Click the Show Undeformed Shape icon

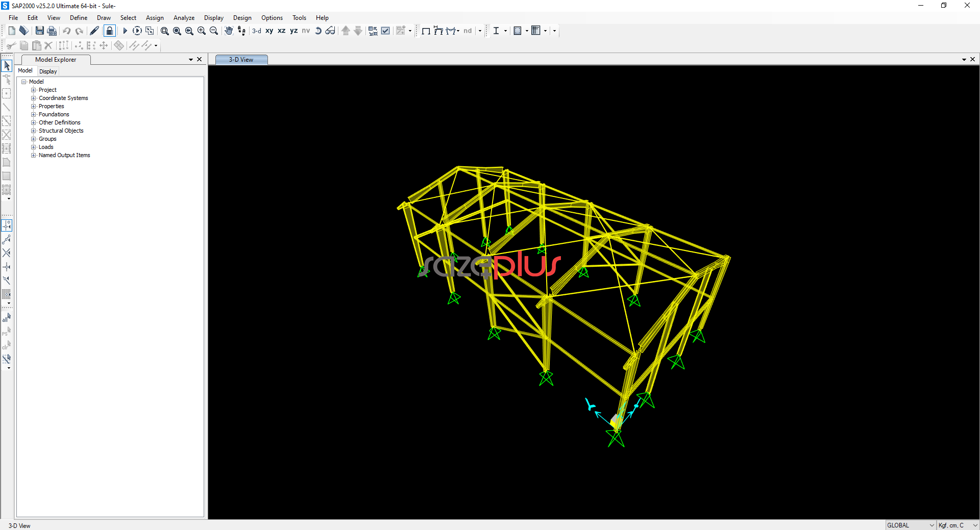(x=426, y=31)
